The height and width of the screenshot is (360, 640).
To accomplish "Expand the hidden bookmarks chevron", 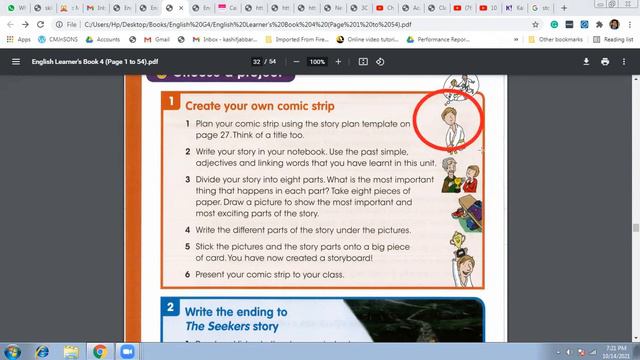I will 516,40.
